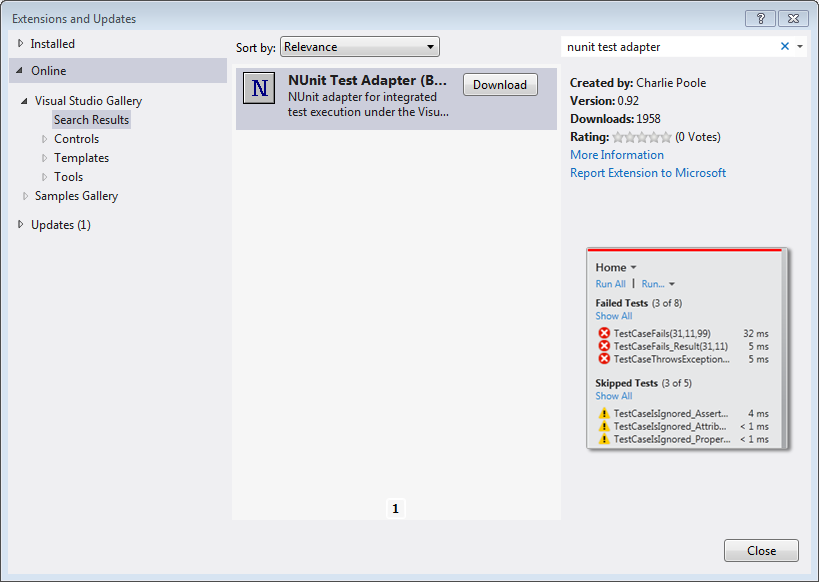Select Search Results in the tree
819x582 pixels.
pyautogui.click(x=91, y=120)
